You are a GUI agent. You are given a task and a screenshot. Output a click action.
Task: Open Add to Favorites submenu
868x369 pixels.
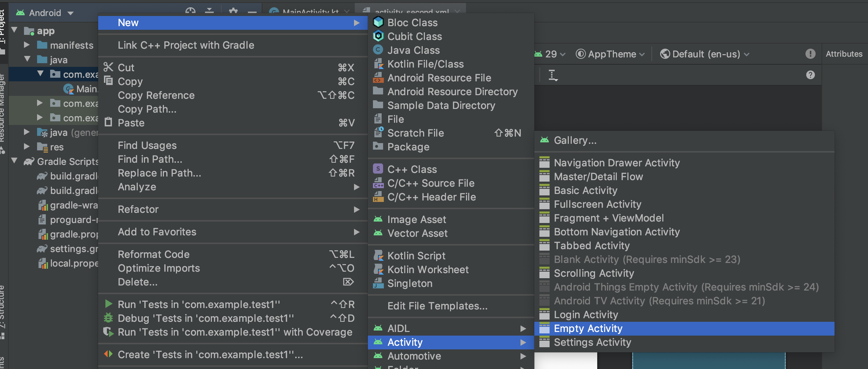coord(233,232)
